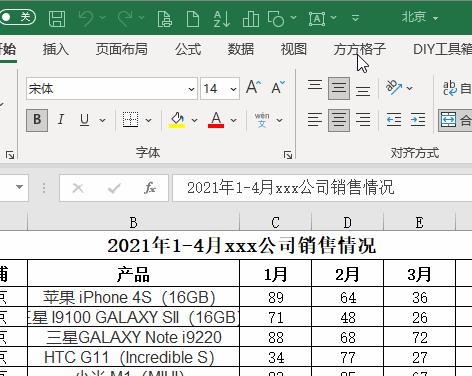
Task: Click the print preview icon
Action: click(x=164, y=18)
